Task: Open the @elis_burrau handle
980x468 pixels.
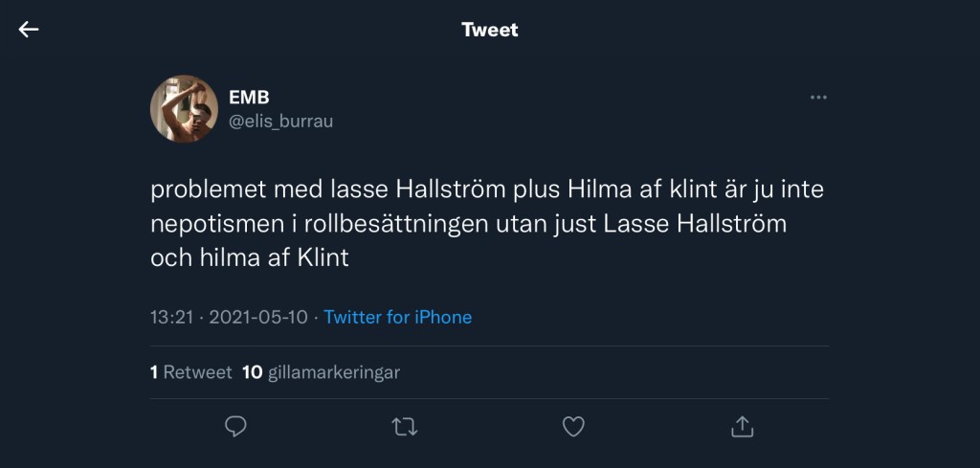Action: click(x=280, y=121)
